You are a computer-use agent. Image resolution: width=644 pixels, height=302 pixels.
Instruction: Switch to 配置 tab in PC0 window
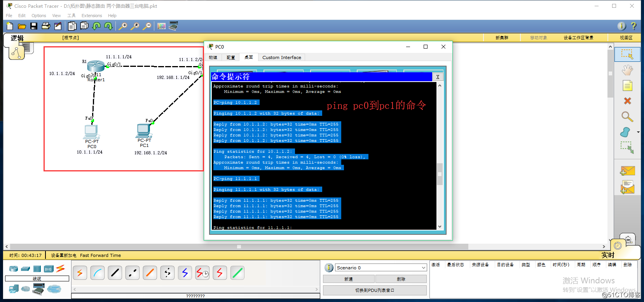click(x=231, y=58)
